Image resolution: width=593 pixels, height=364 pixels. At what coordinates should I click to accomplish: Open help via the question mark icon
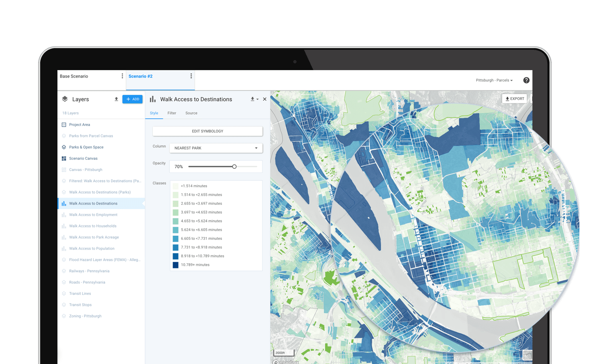tap(526, 80)
